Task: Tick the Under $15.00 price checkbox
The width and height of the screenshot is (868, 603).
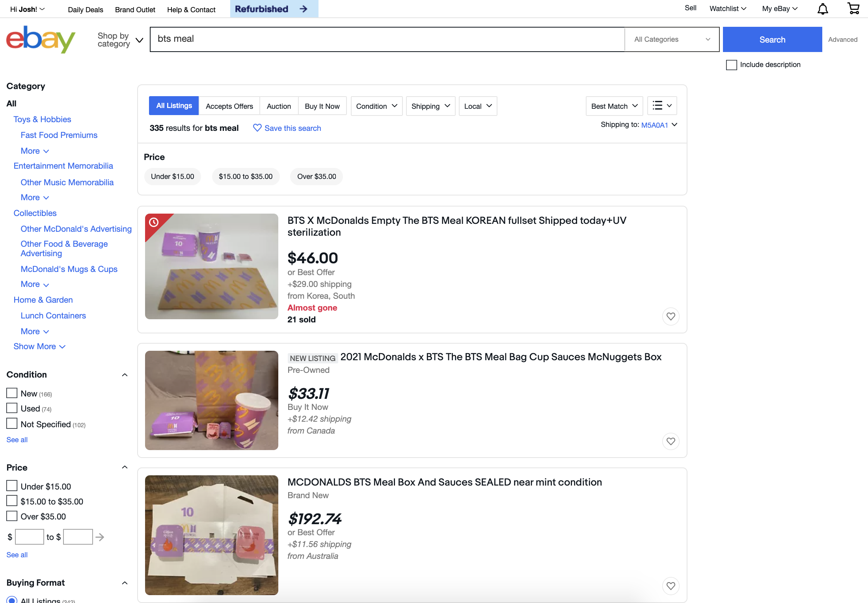Action: [x=12, y=486]
